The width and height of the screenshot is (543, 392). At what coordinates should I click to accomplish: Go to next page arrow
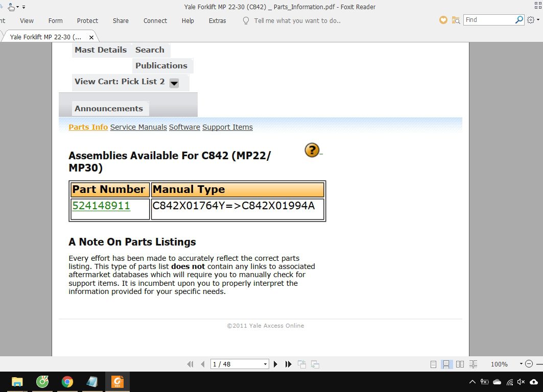click(276, 364)
